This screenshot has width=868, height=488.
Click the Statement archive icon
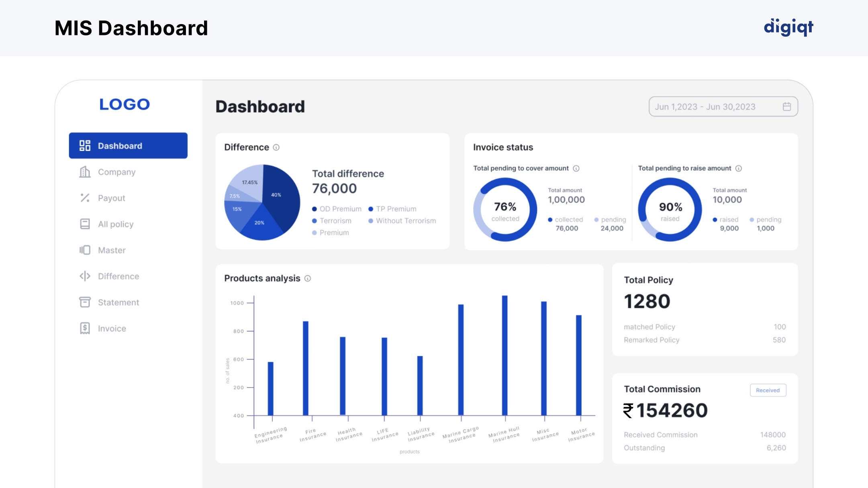[x=85, y=302]
